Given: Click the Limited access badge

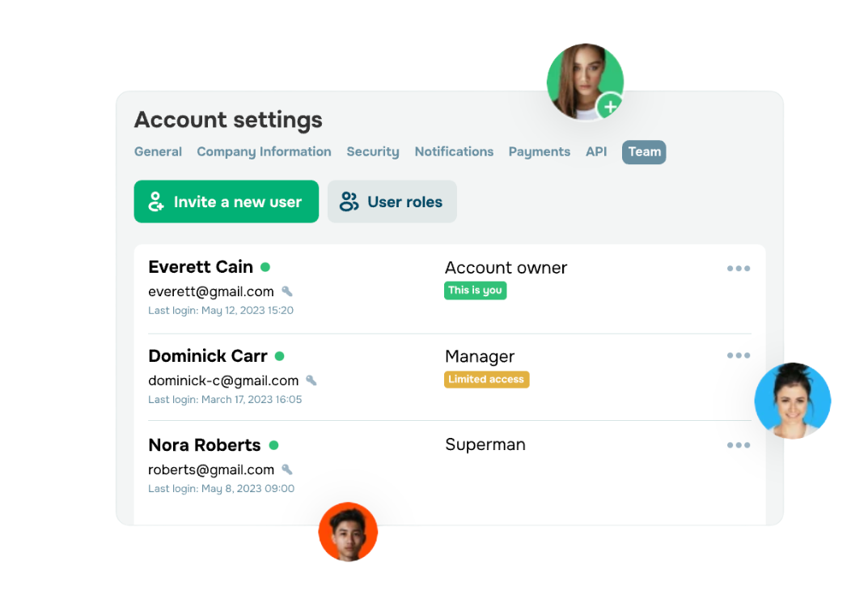Looking at the screenshot, I should tap(486, 379).
